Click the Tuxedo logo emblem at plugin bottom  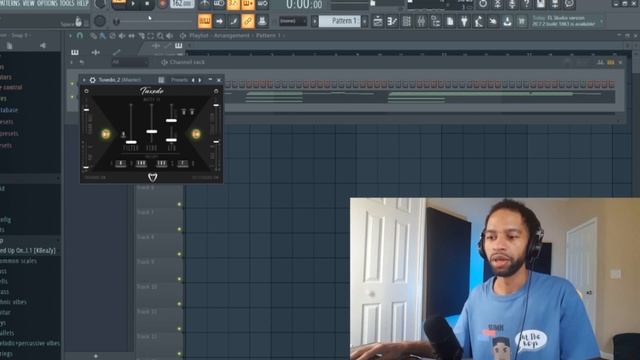coord(152,177)
